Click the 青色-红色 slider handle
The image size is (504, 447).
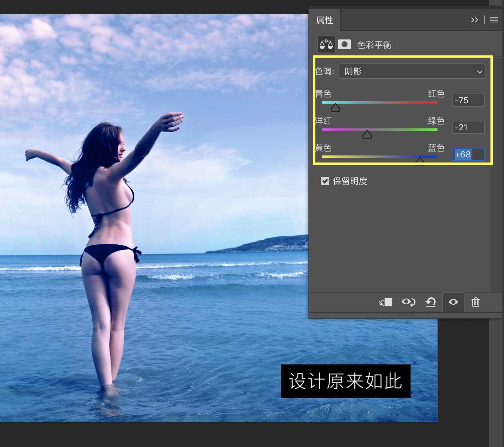click(x=335, y=107)
